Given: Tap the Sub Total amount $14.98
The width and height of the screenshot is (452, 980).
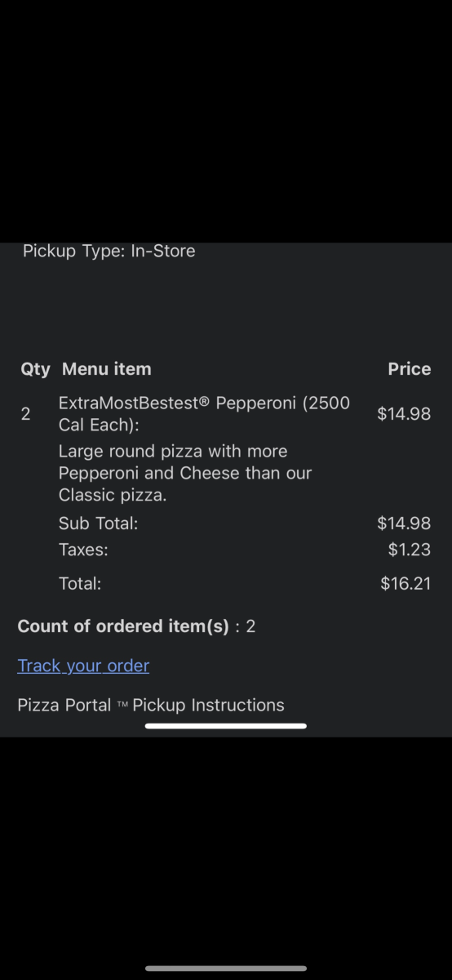Looking at the screenshot, I should coord(404,523).
